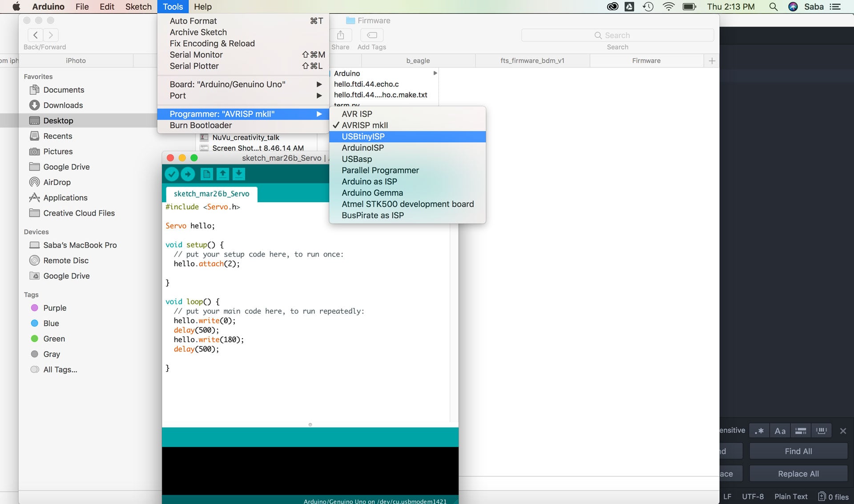The height and width of the screenshot is (504, 854).
Task: Click the Save sketch down-arrow icon
Action: tap(238, 174)
